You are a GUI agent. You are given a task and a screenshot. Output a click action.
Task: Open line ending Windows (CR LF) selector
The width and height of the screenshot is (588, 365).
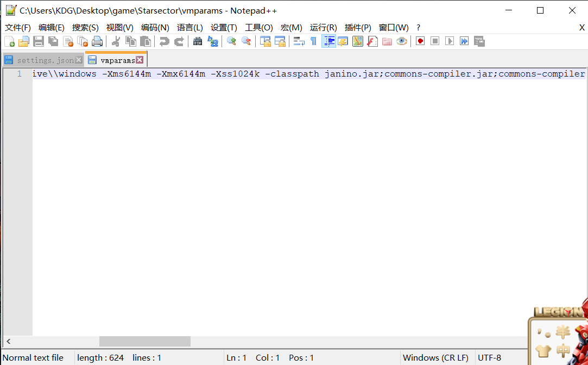tap(435, 357)
